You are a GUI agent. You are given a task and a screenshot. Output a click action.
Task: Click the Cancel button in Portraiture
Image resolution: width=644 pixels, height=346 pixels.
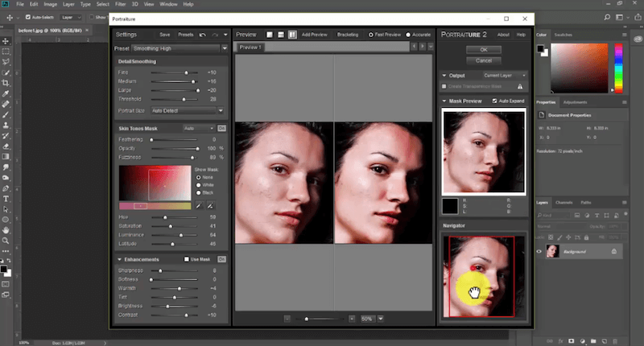coord(484,60)
